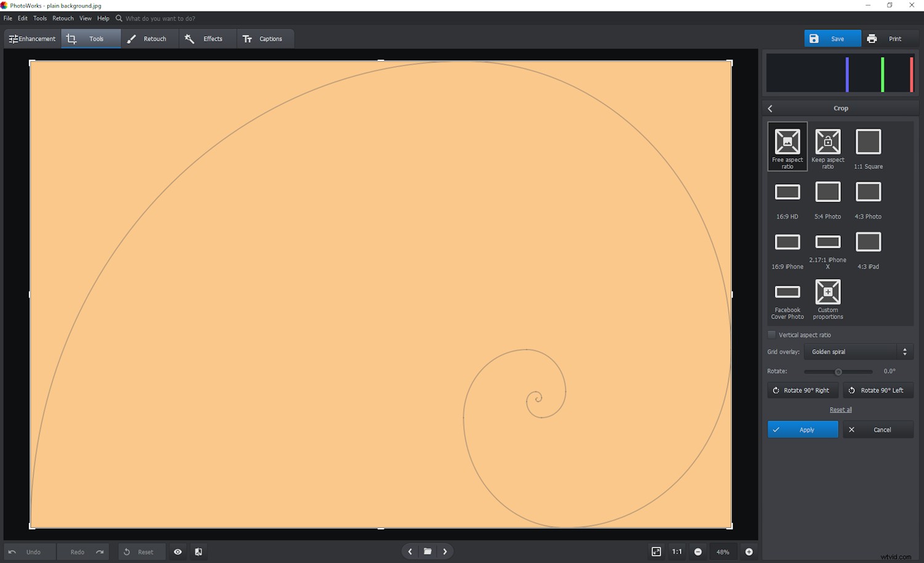Open the Grid overlay dropdown
Screen dimensions: 924x563
click(857, 351)
